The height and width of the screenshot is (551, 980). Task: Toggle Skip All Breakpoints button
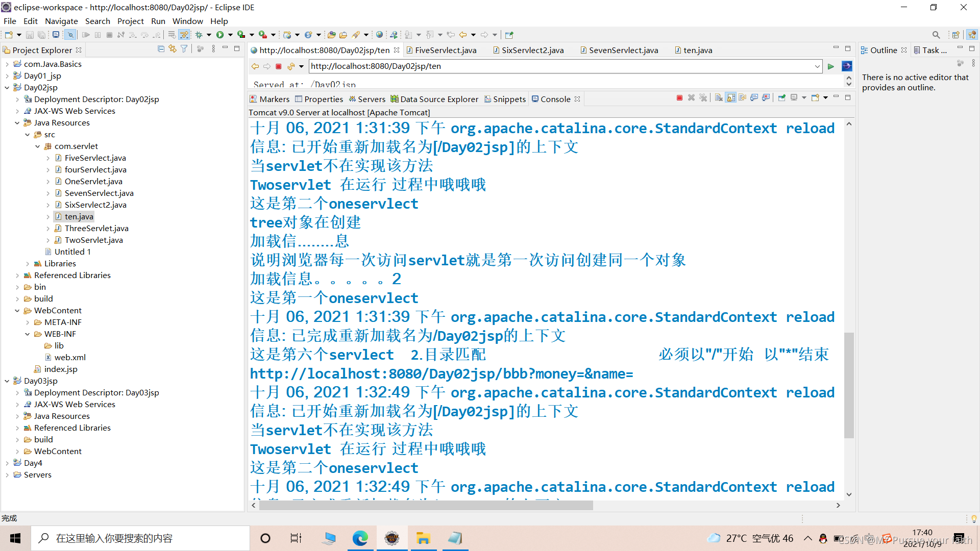click(x=70, y=35)
